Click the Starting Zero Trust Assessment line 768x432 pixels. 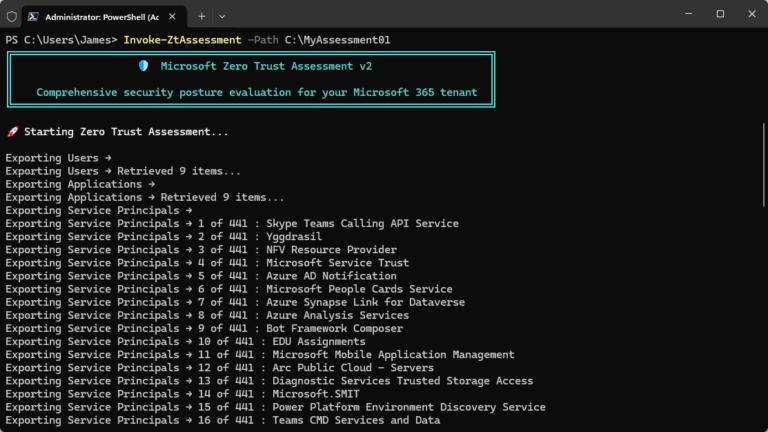click(126, 132)
